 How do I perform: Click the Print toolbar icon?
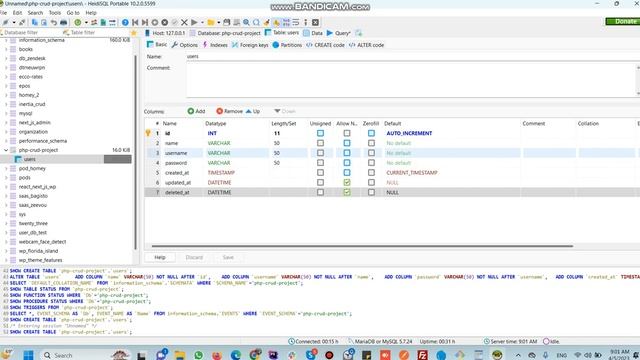tap(64, 22)
